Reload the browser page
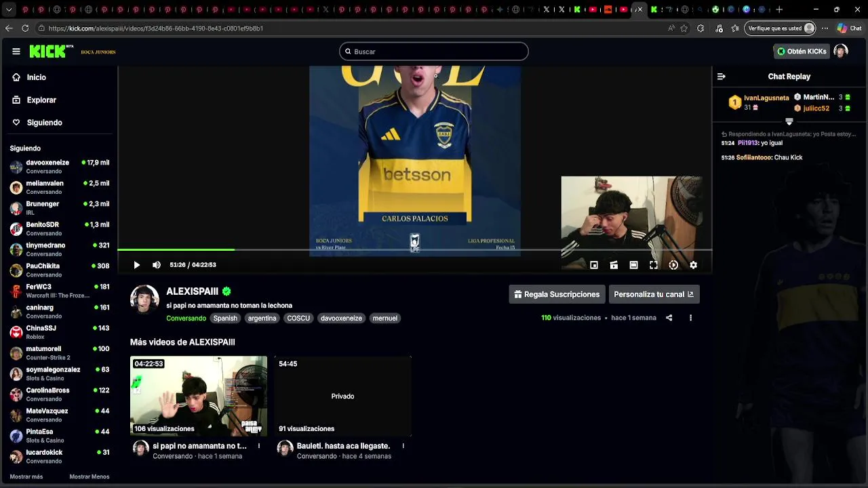This screenshot has height=488, width=868. [x=25, y=28]
